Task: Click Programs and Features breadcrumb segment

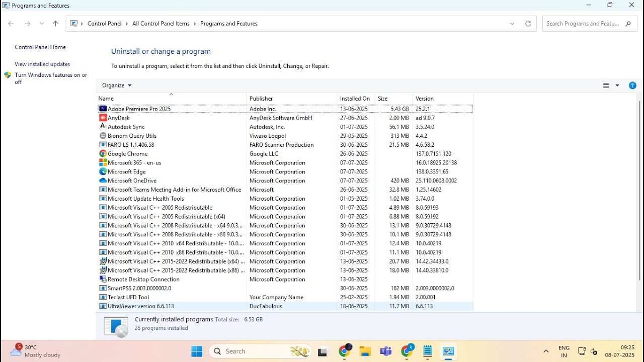Action: (229, 24)
